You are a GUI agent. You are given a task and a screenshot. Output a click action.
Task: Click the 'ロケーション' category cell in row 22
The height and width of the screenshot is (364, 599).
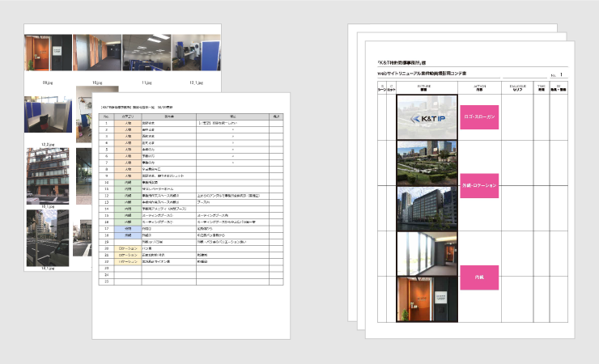pyautogui.click(x=128, y=261)
